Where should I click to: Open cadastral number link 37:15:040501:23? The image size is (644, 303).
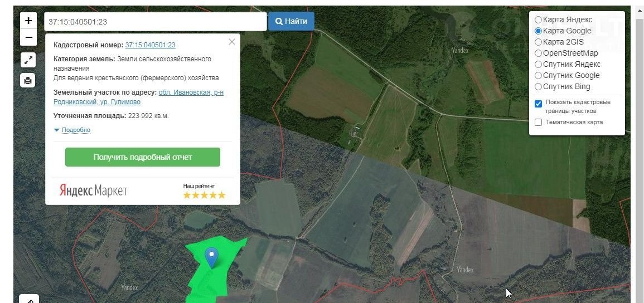click(150, 45)
